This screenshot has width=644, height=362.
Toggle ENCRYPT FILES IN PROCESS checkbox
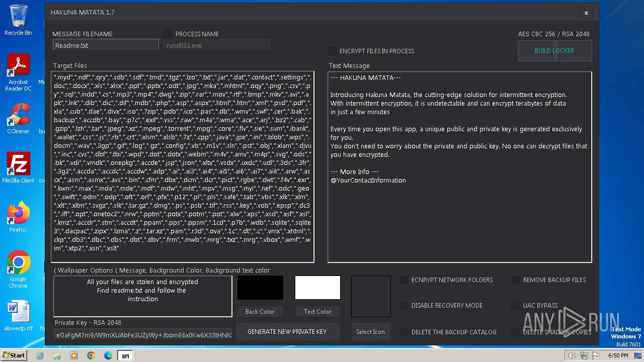(332, 51)
